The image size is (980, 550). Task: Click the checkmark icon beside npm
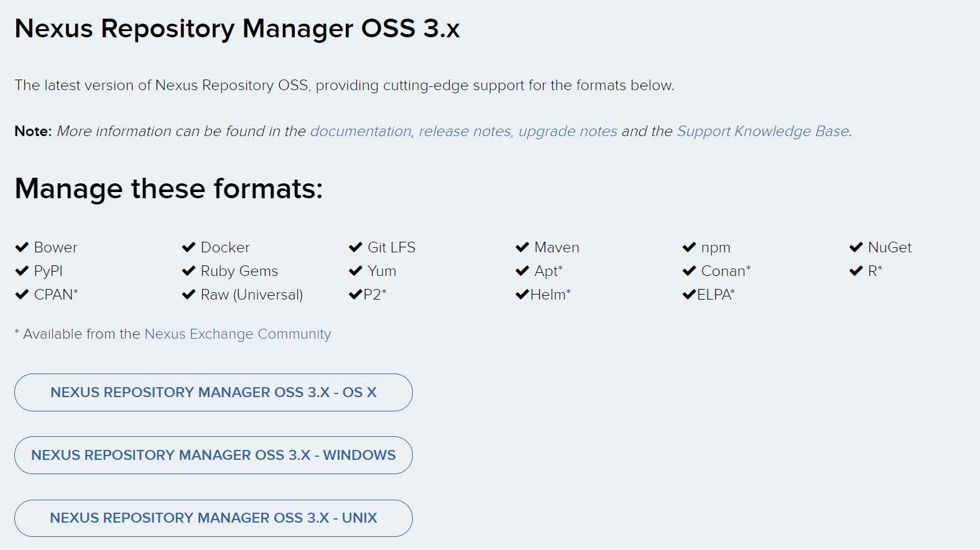(689, 247)
